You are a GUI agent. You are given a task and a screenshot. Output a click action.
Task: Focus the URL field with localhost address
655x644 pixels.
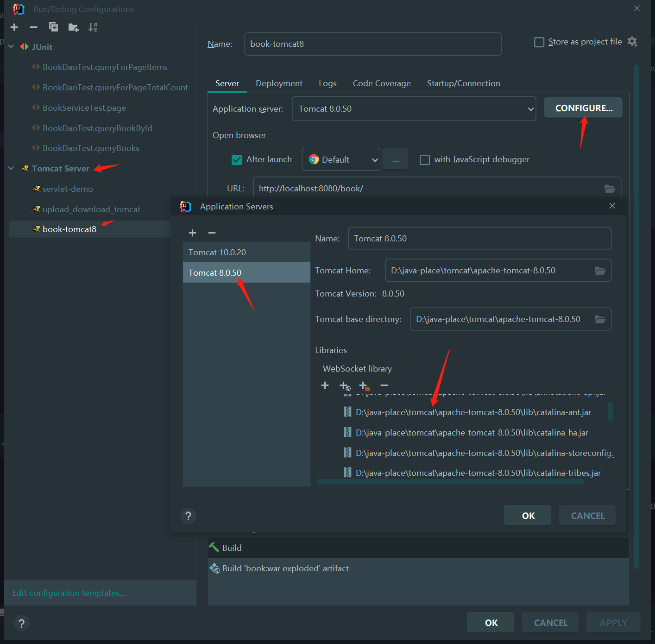click(x=437, y=189)
